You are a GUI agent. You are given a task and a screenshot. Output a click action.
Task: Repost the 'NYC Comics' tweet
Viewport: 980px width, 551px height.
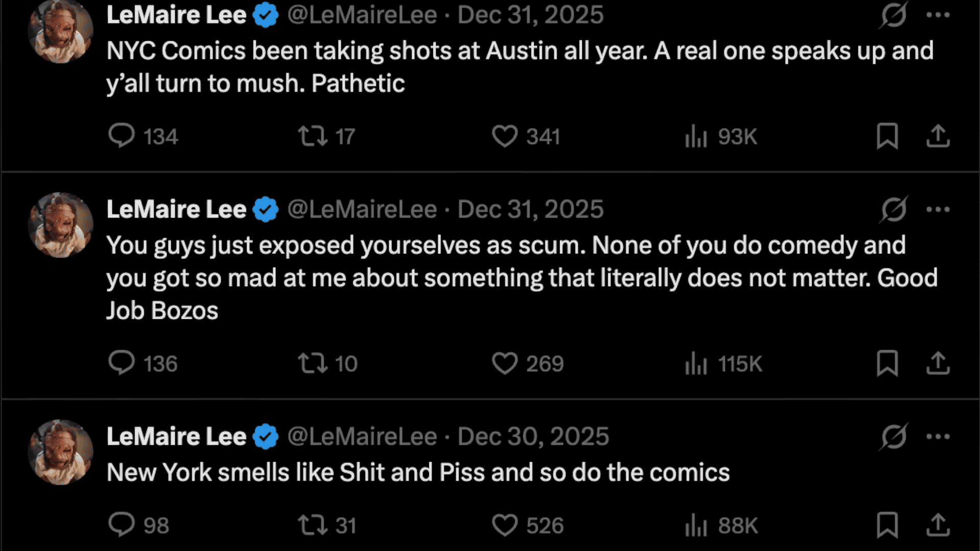[313, 136]
